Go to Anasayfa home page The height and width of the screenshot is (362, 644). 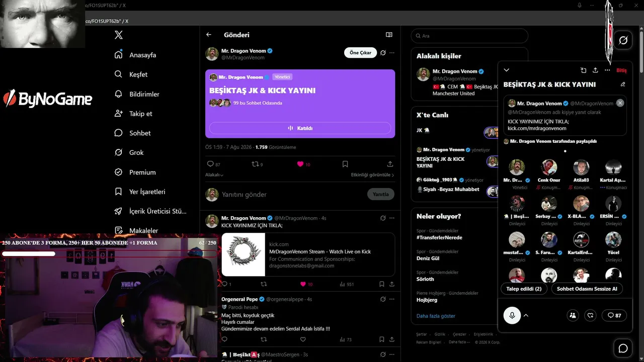click(x=135, y=55)
